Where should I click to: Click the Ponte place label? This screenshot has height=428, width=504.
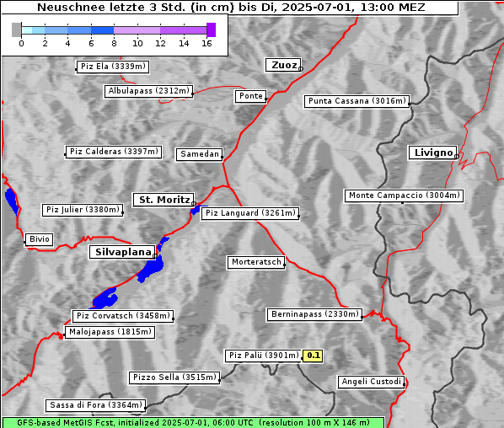coord(250,96)
